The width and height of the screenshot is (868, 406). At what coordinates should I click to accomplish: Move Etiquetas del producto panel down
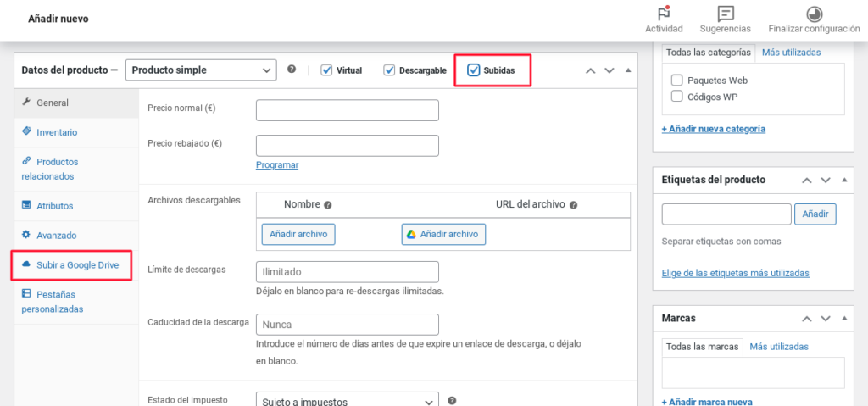(826, 180)
